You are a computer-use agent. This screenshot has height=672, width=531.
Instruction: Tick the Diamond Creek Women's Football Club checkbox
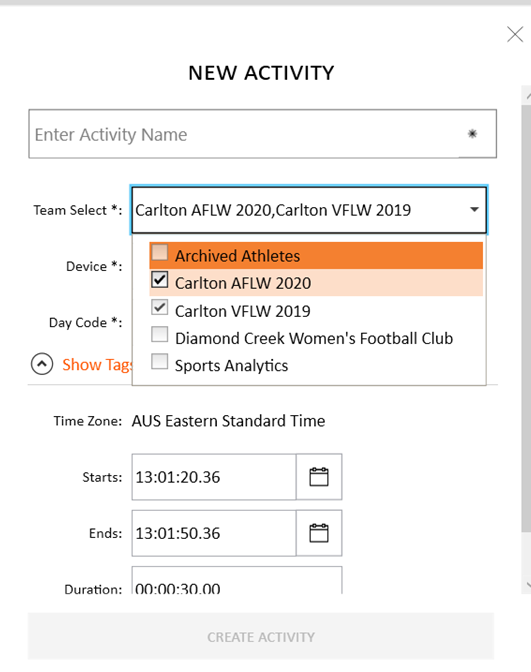[159, 334]
